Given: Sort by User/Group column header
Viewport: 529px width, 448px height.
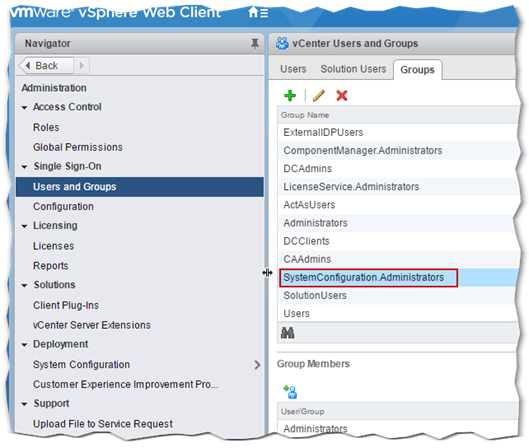Looking at the screenshot, I should coord(398,412).
